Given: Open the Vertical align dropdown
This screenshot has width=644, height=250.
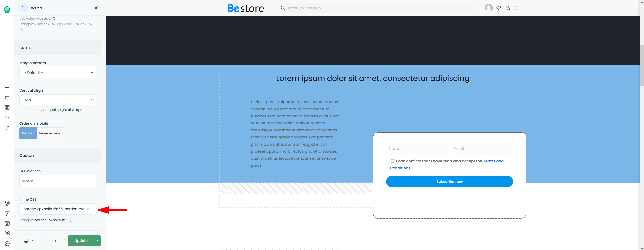Looking at the screenshot, I should tap(58, 100).
